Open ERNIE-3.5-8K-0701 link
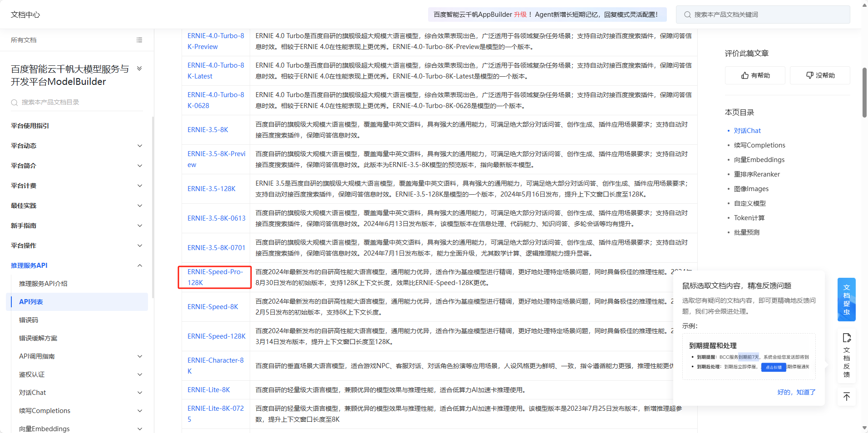Screen dimensions: 868x433 (x=217, y=248)
